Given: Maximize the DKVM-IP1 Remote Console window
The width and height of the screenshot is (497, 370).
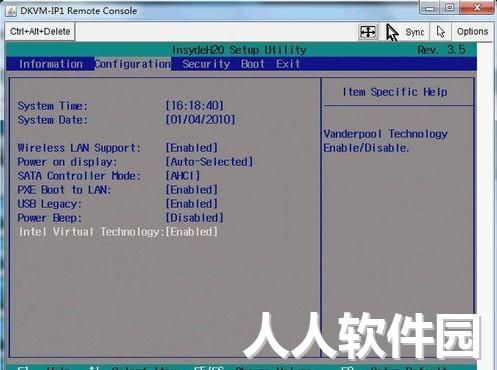Looking at the screenshot, I should (x=449, y=8).
